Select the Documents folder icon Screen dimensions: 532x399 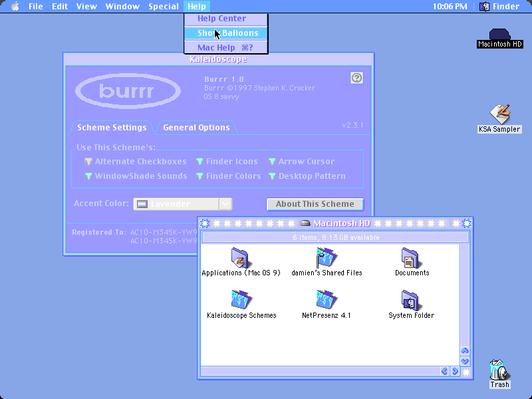(411, 258)
